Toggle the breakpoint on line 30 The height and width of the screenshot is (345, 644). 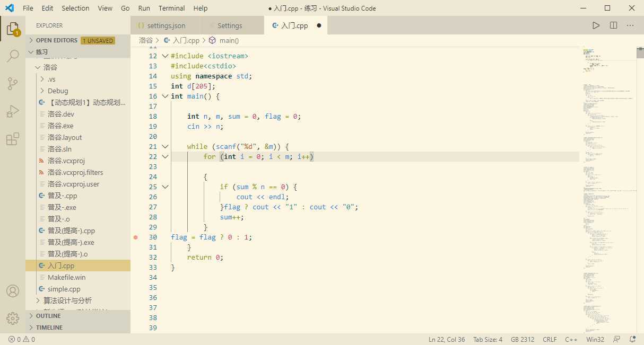point(136,237)
